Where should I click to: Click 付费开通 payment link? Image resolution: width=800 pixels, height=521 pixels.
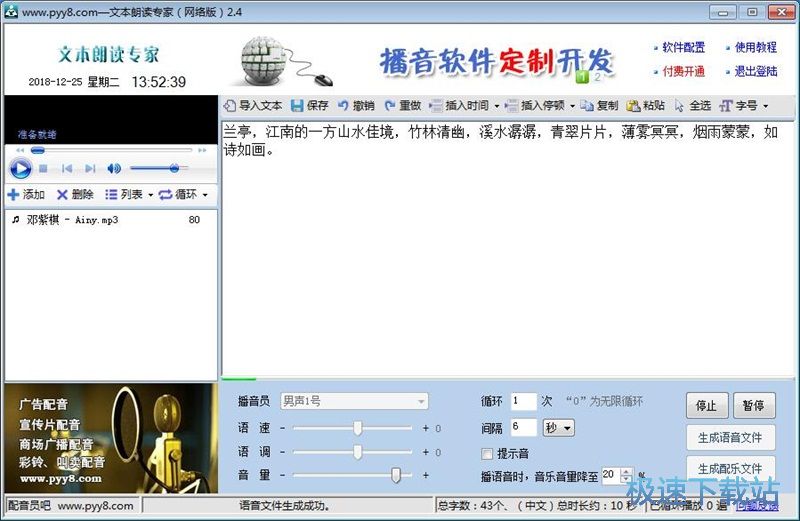coord(683,71)
